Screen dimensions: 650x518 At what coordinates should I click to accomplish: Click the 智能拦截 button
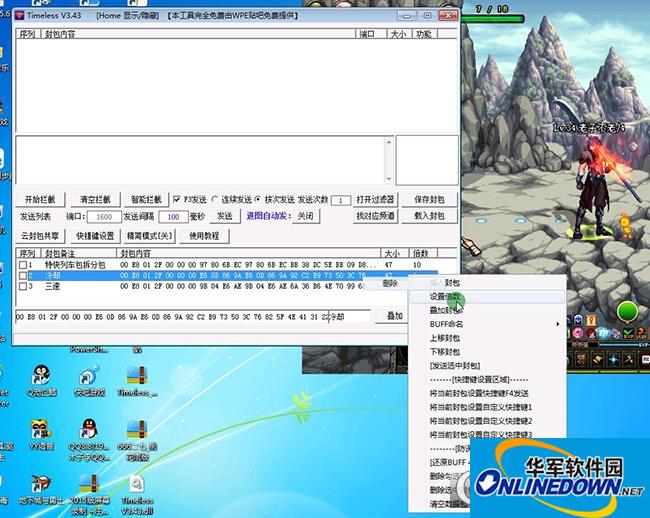[146, 199]
